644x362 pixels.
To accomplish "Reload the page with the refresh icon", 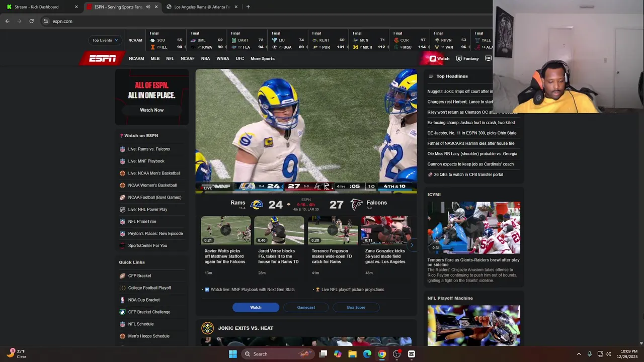I will click(x=31, y=21).
